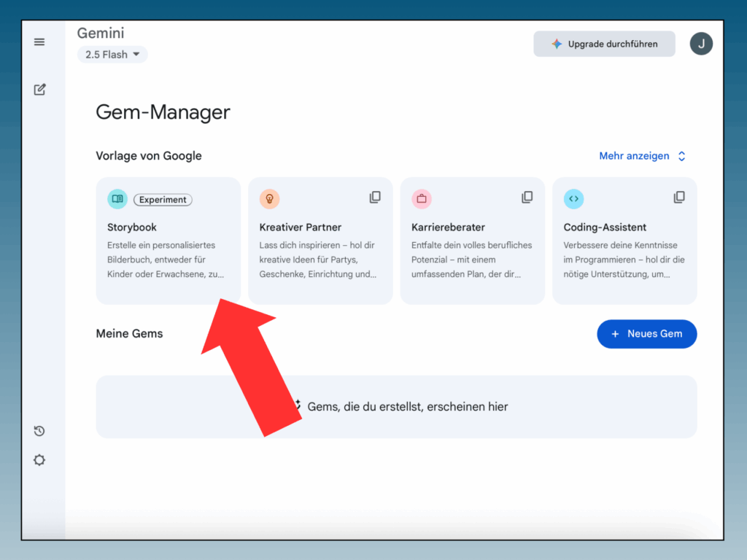
Task: Start a new chat with the pencil icon
Action: (39, 90)
